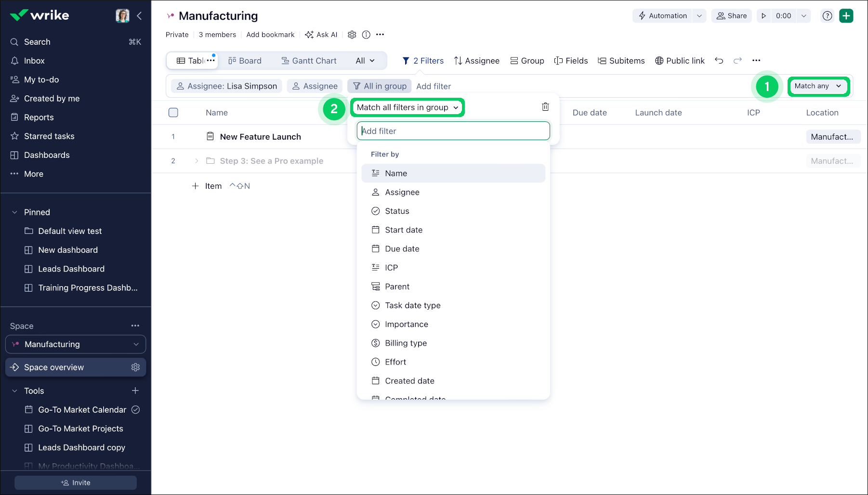Select Status in the Filter by list
Screen dimensions: 868x495
397,211
